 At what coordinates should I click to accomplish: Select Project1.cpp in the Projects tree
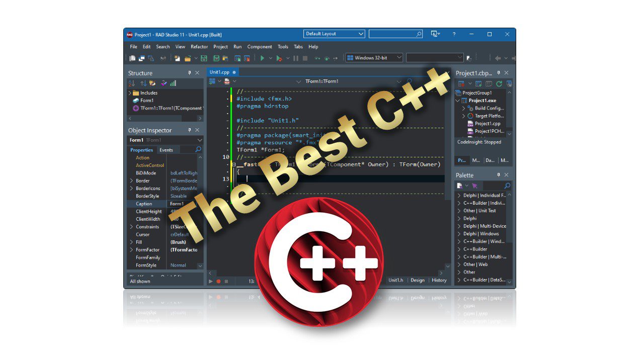(488, 123)
